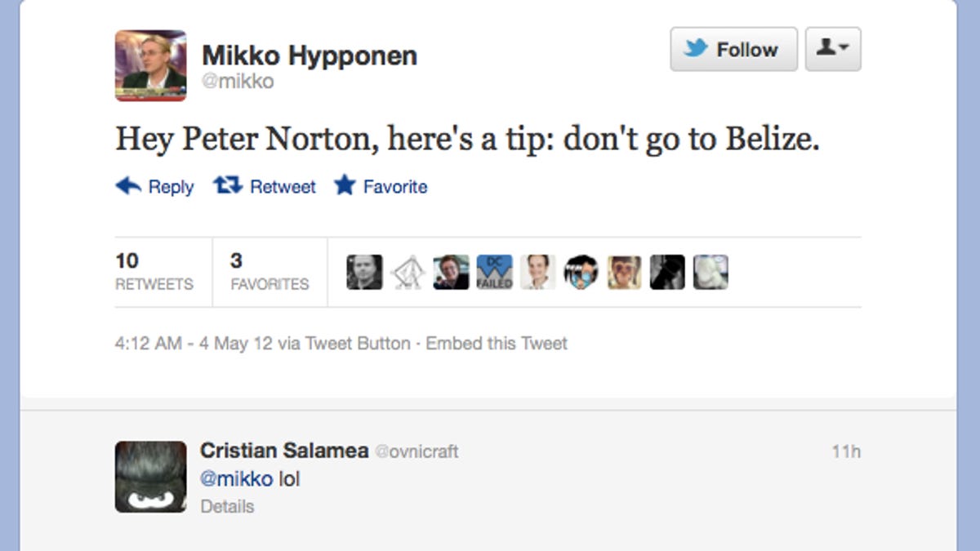Click the Reply arrow icon
The width and height of the screenshot is (980, 551).
(129, 186)
